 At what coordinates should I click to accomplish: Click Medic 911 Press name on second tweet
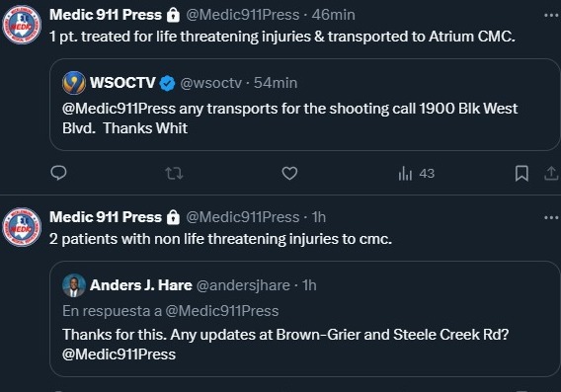coord(106,217)
